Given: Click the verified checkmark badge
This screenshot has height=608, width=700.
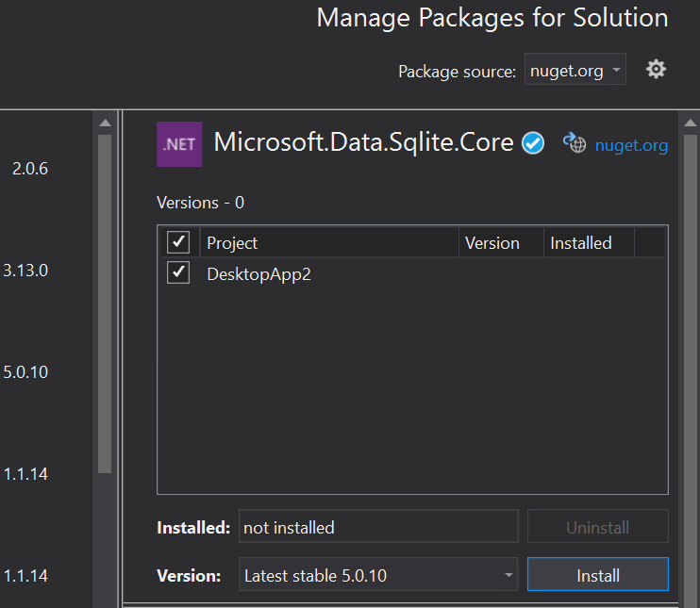Looking at the screenshot, I should pos(533,143).
